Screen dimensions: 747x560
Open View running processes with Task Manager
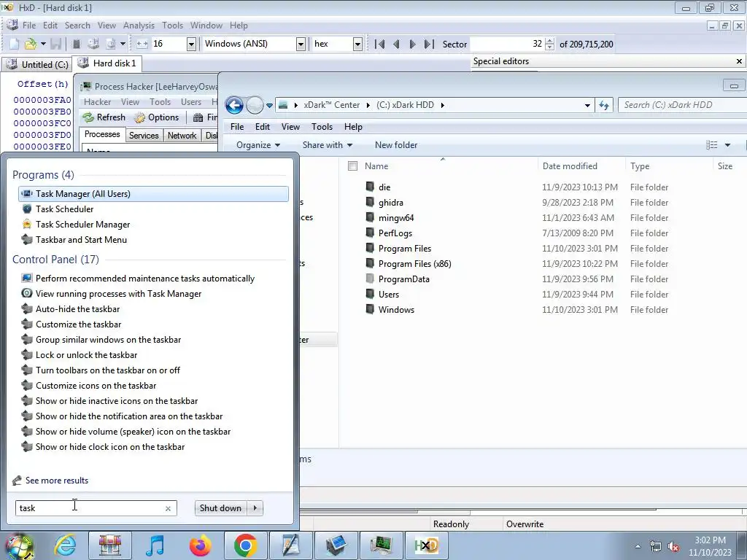(118, 294)
